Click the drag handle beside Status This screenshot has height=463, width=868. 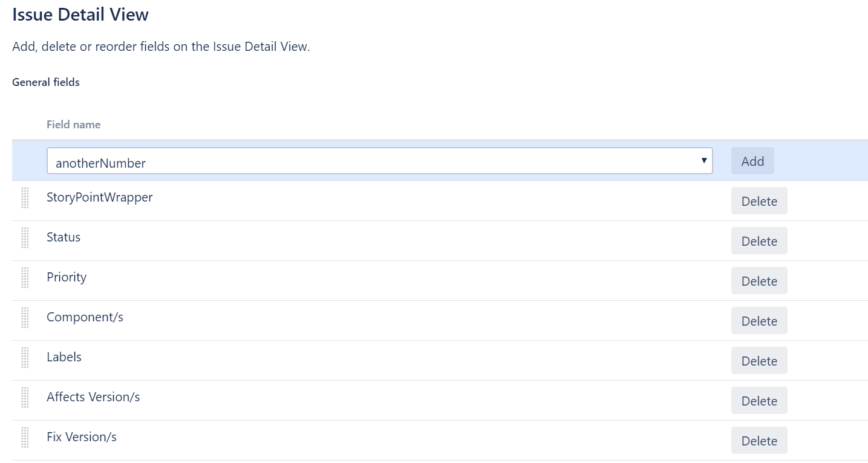pyautogui.click(x=25, y=238)
